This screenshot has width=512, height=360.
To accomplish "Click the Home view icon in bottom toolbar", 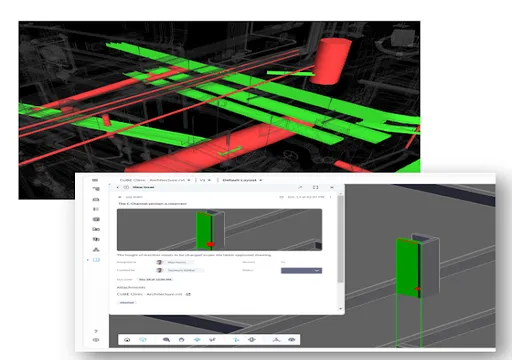I will (127, 340).
